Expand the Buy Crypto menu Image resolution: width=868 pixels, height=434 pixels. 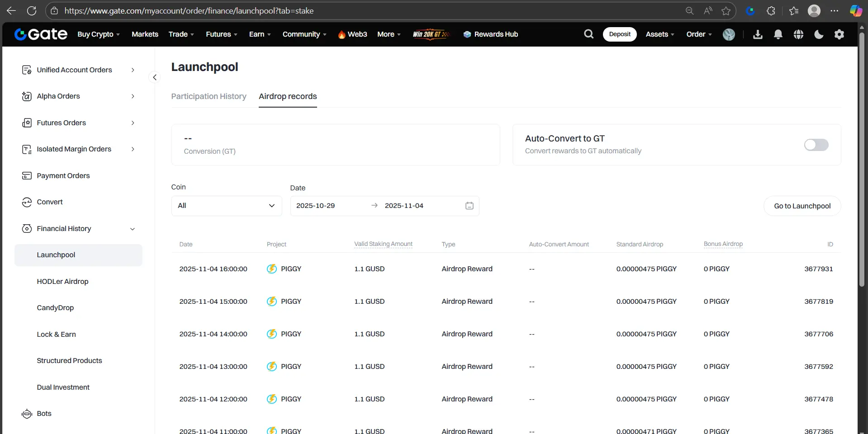99,34
